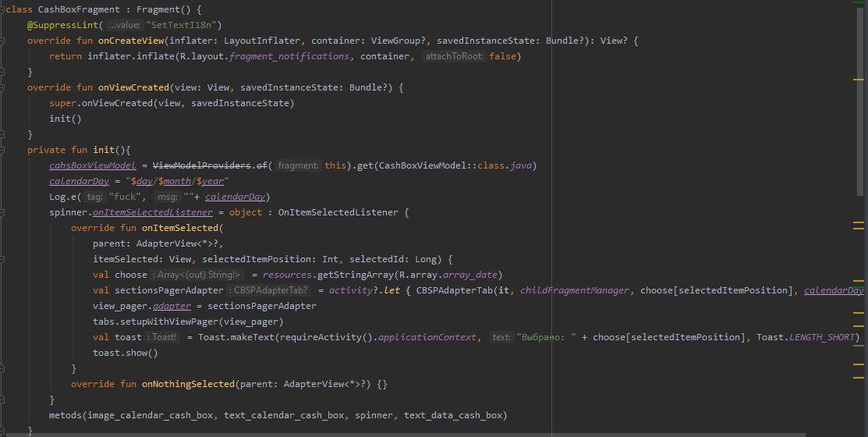Click text_calendar_cash_box argument
This screenshot has height=437, width=868.
(x=284, y=415)
